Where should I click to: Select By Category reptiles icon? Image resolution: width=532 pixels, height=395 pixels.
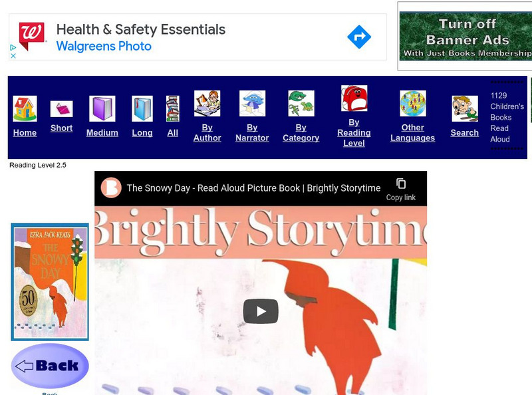pos(301,104)
